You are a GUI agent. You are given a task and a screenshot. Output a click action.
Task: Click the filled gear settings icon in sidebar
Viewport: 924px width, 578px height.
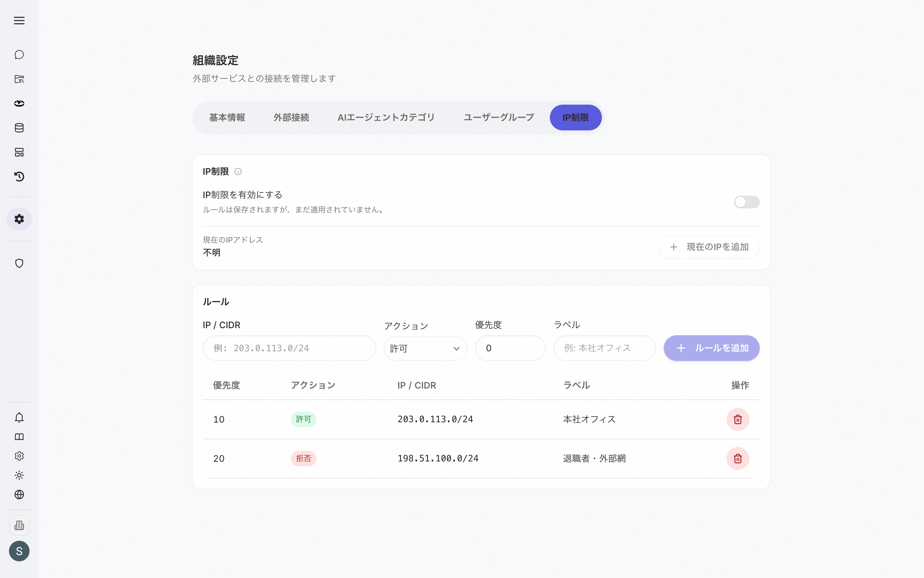19,219
